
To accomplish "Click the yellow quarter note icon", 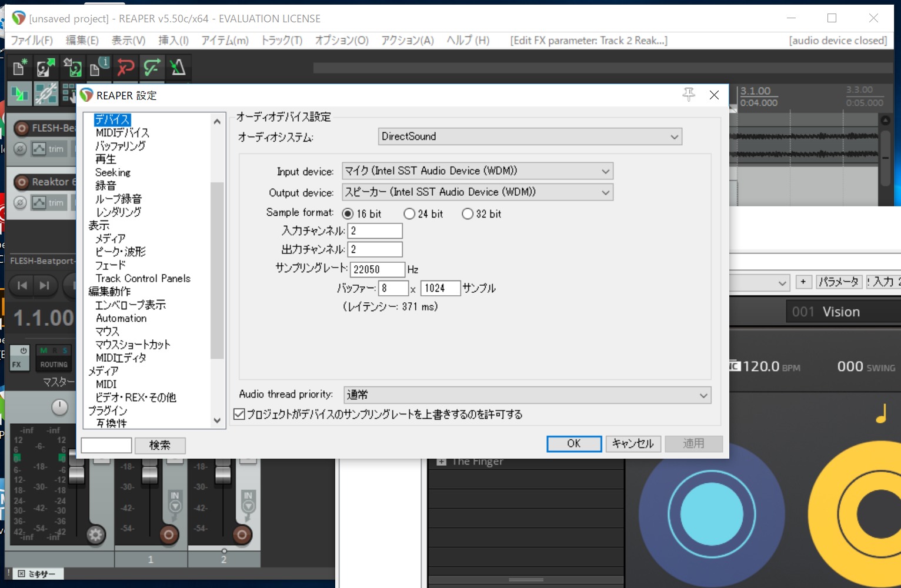I will point(881,413).
